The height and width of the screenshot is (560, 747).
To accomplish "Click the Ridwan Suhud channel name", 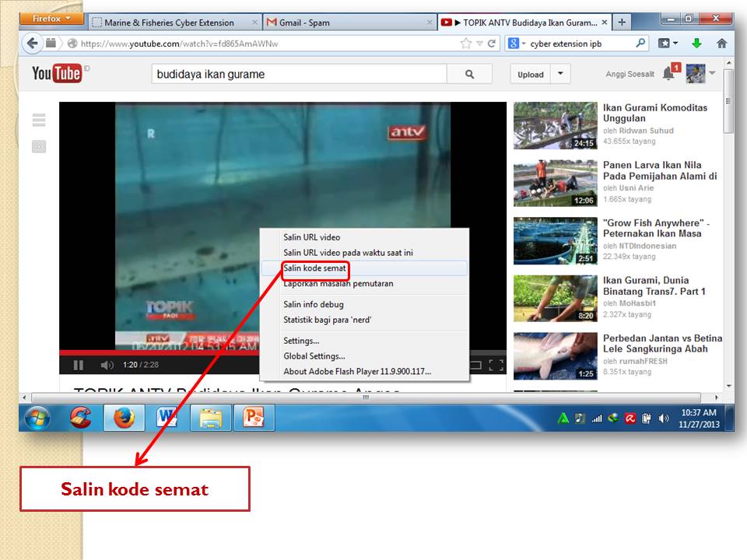I will pos(646,131).
